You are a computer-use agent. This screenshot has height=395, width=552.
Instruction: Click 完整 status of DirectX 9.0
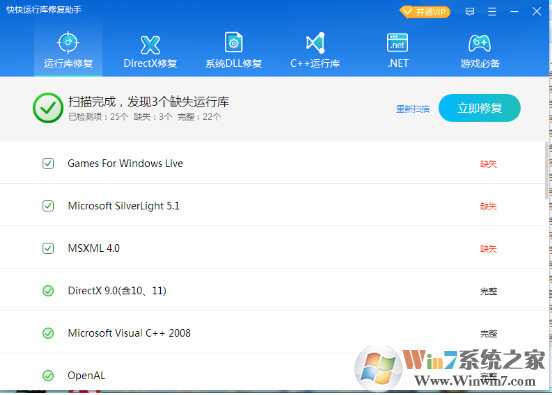pos(489,291)
